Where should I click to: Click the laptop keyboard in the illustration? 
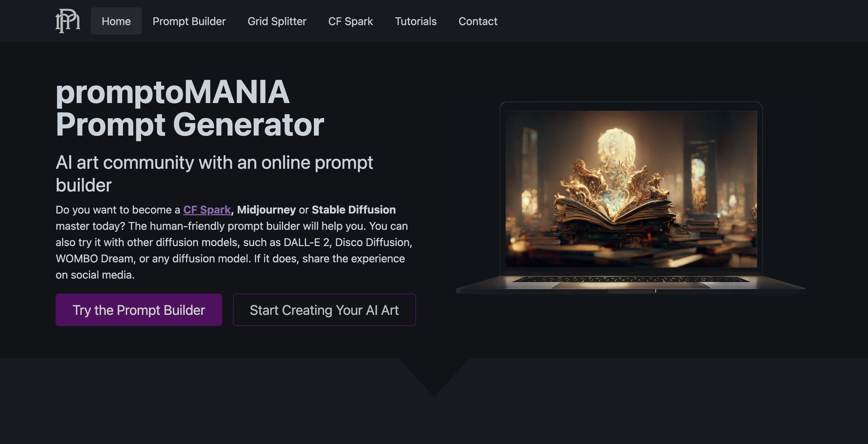point(631,280)
